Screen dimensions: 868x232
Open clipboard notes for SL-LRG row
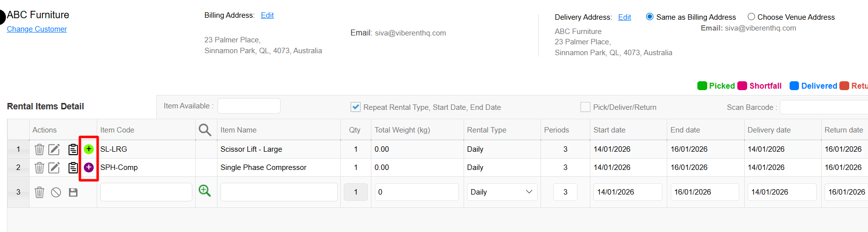coord(73,149)
